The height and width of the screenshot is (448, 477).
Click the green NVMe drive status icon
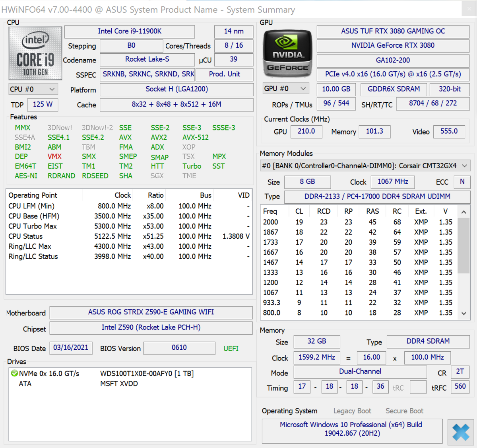tap(14, 373)
